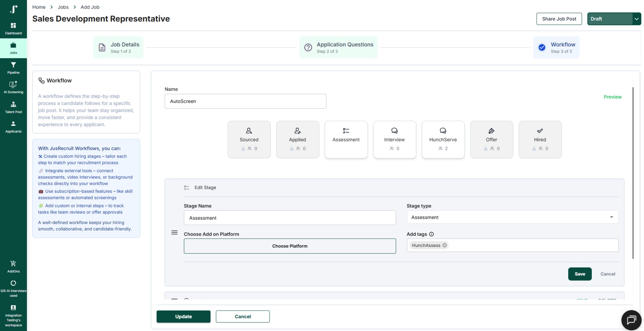Click the Workflow panel heading icon
Image resolution: width=644 pixels, height=331 pixels.
click(42, 81)
